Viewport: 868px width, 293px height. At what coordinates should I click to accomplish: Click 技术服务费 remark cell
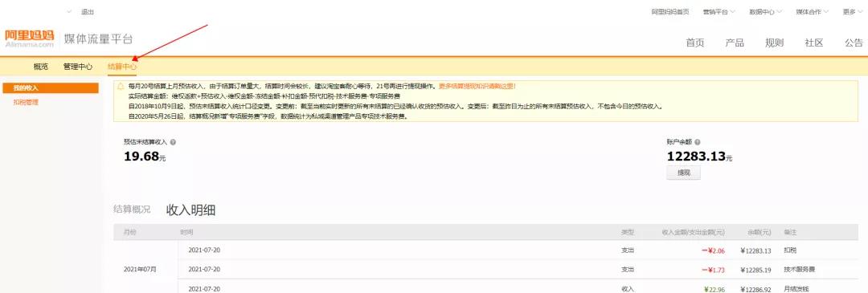799,270
